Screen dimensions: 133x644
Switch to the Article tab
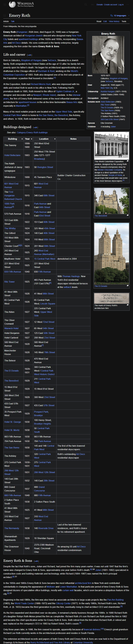click(6, 22)
